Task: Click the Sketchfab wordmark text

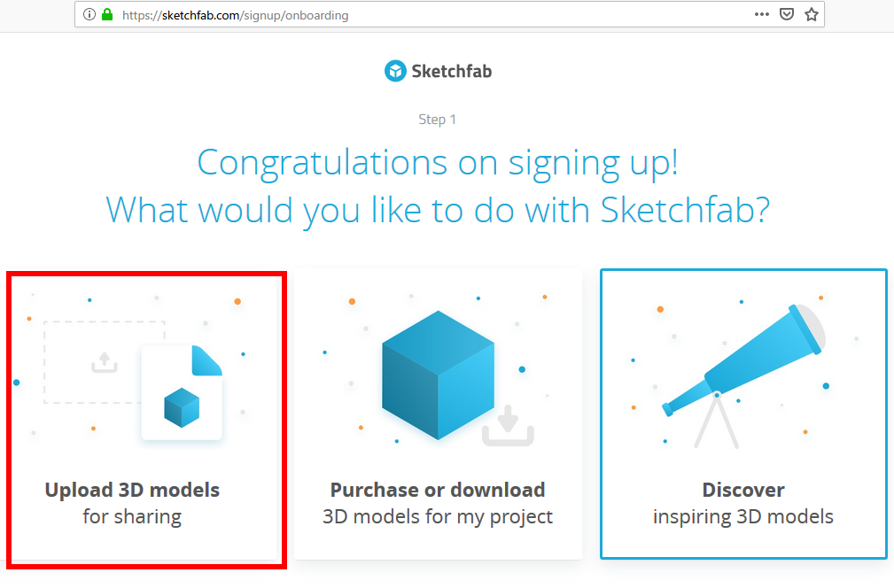Action: coord(452,71)
